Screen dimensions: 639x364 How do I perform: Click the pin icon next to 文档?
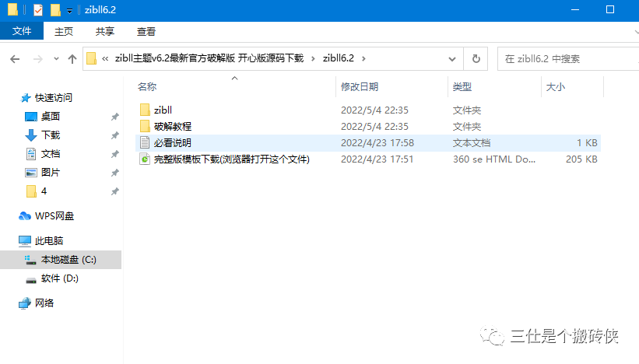click(x=115, y=154)
